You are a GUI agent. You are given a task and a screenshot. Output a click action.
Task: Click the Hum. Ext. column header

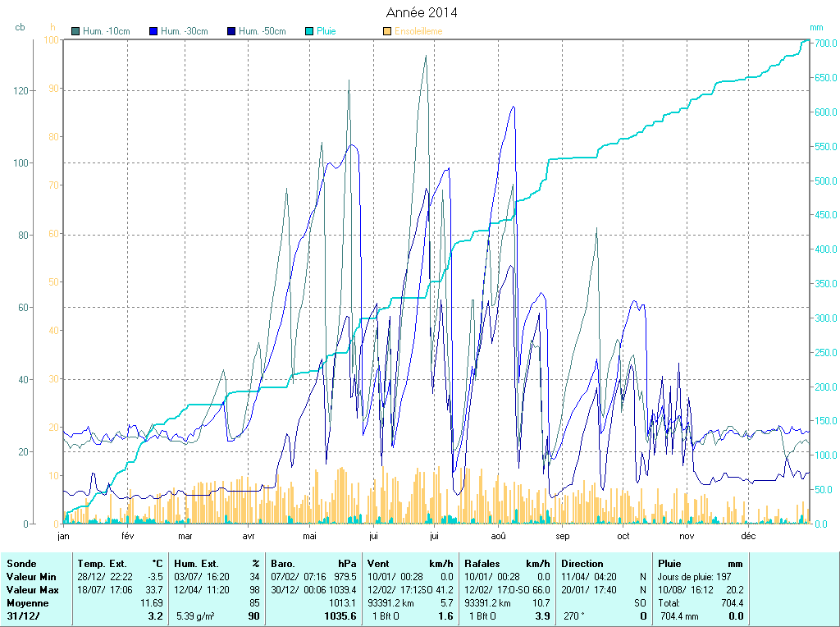pyautogui.click(x=195, y=564)
